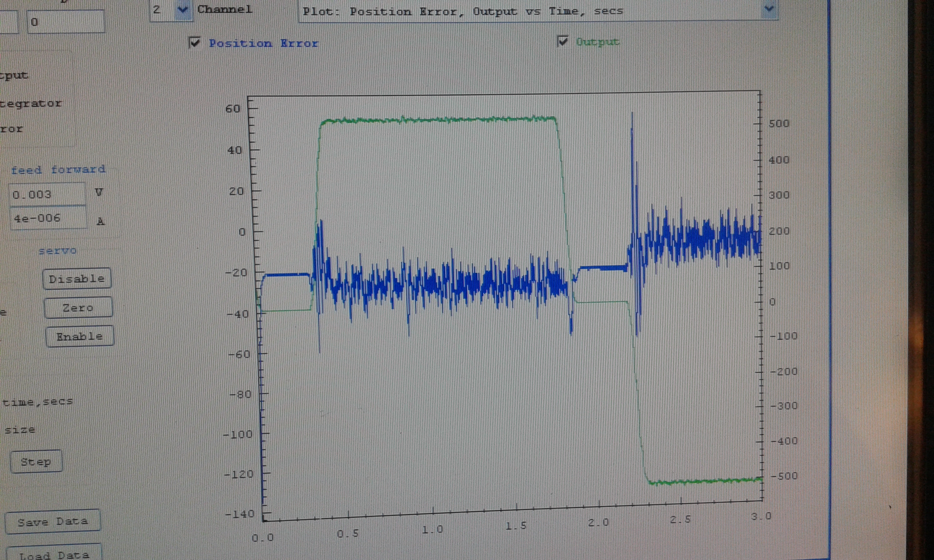The height and width of the screenshot is (560, 934).
Task: Click the partially visible field left of 0
Action: (8, 23)
